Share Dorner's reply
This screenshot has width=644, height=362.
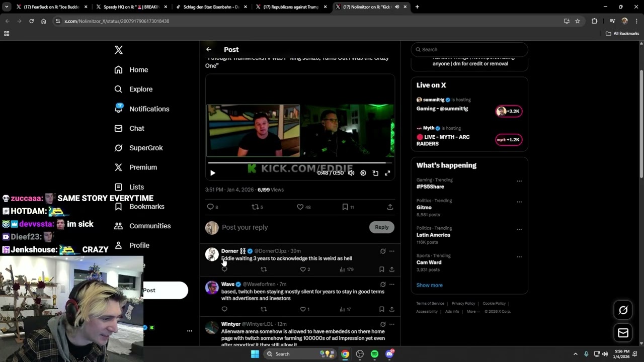(392, 269)
